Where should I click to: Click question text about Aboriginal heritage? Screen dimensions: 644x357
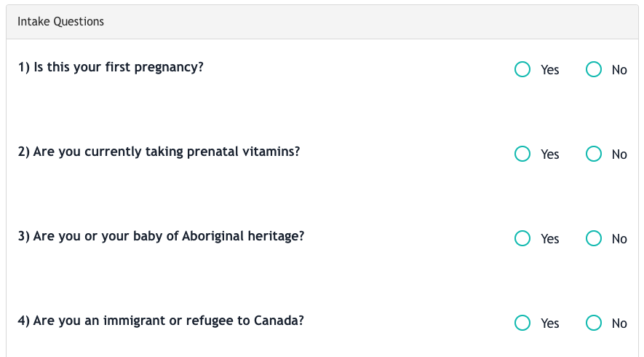161,236
